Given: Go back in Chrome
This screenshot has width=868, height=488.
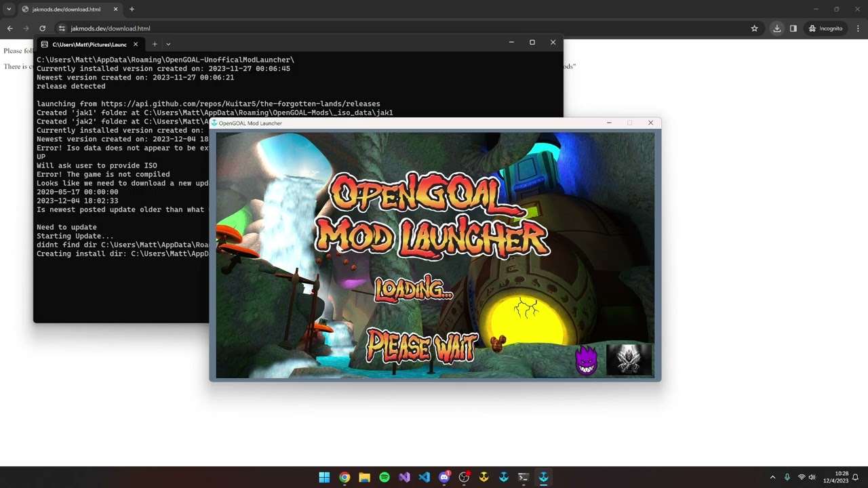Looking at the screenshot, I should tap(9, 28).
